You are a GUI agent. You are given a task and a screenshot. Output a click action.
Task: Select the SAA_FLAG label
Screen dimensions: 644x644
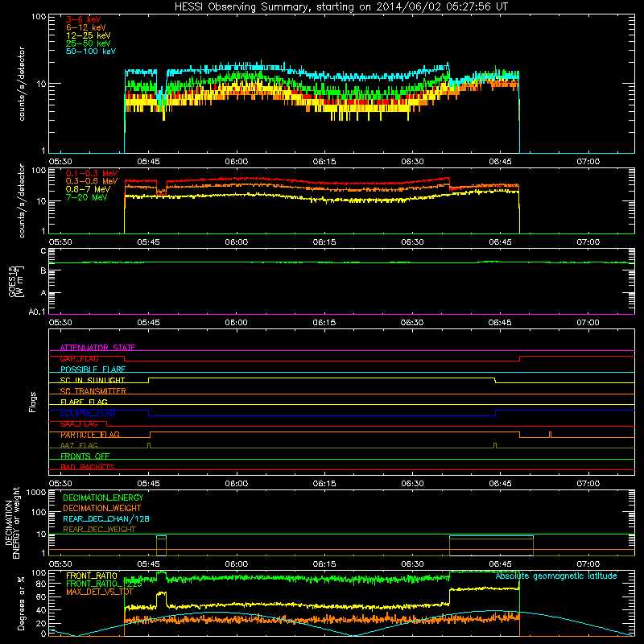click(x=79, y=424)
